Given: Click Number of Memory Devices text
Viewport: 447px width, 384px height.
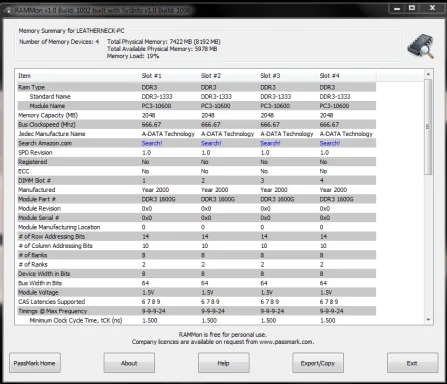Looking at the screenshot, I should [59, 42].
